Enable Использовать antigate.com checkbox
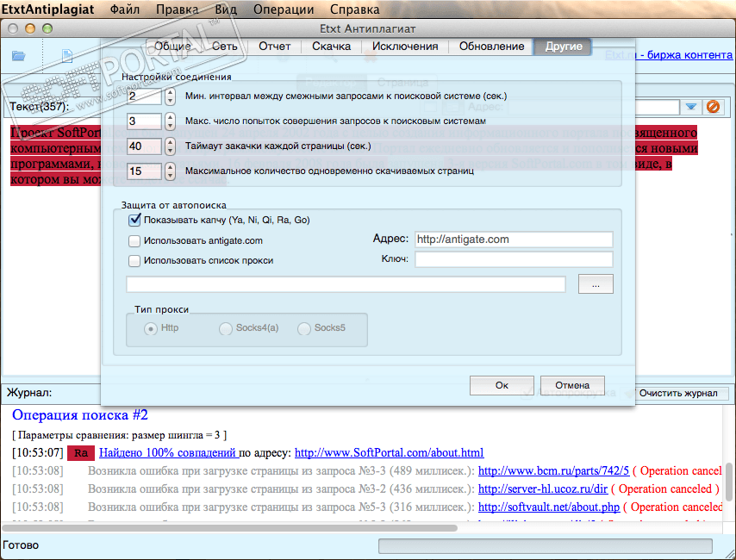736x560 pixels. coord(134,241)
